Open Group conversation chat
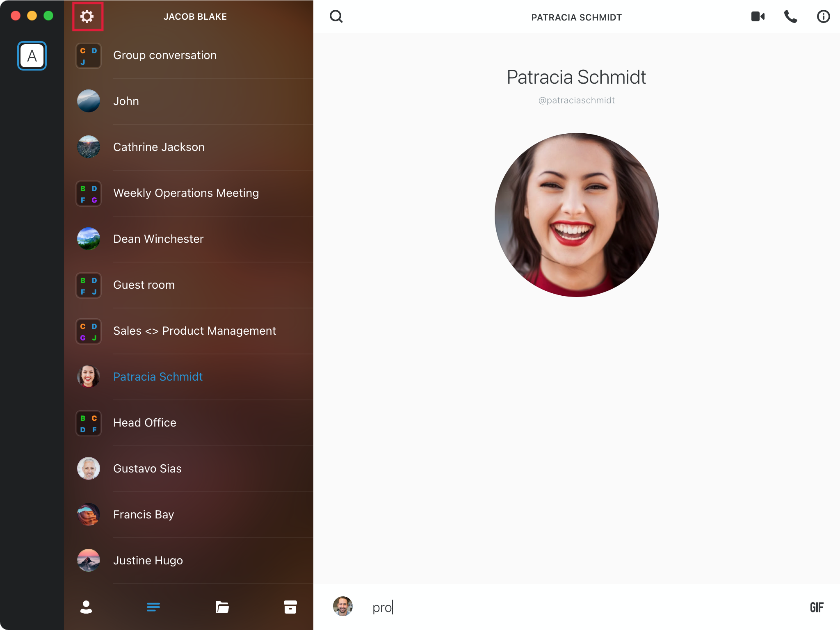Image resolution: width=840 pixels, height=630 pixels. point(189,55)
